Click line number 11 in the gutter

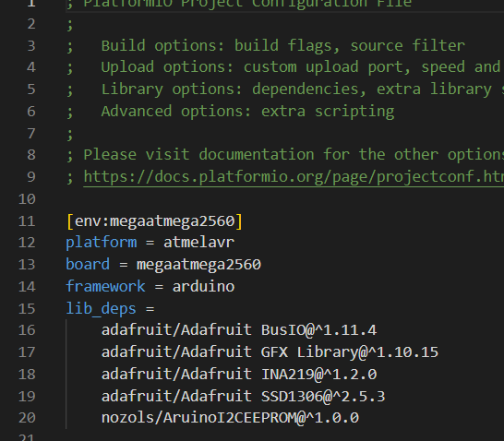[x=27, y=221]
